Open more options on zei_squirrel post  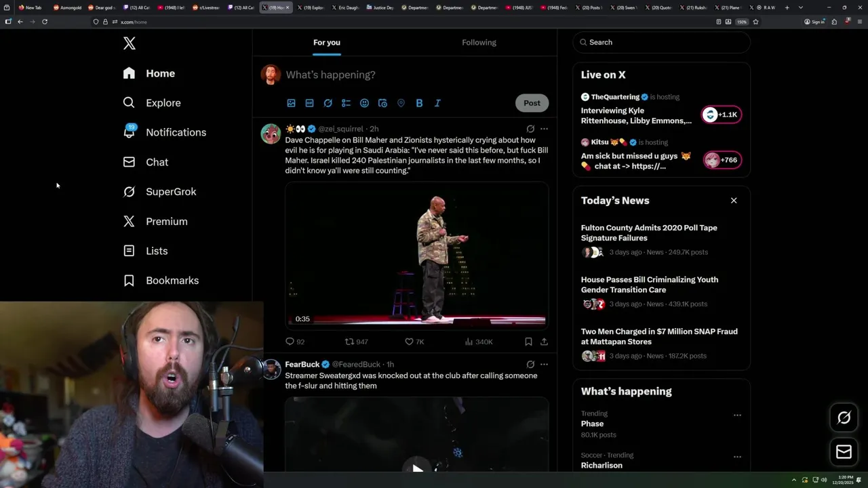coord(544,129)
